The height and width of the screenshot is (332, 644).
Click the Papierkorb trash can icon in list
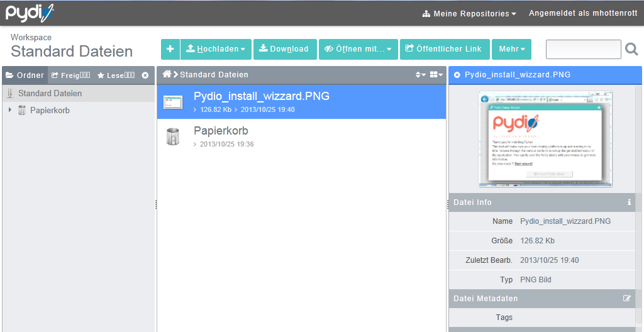coord(173,136)
